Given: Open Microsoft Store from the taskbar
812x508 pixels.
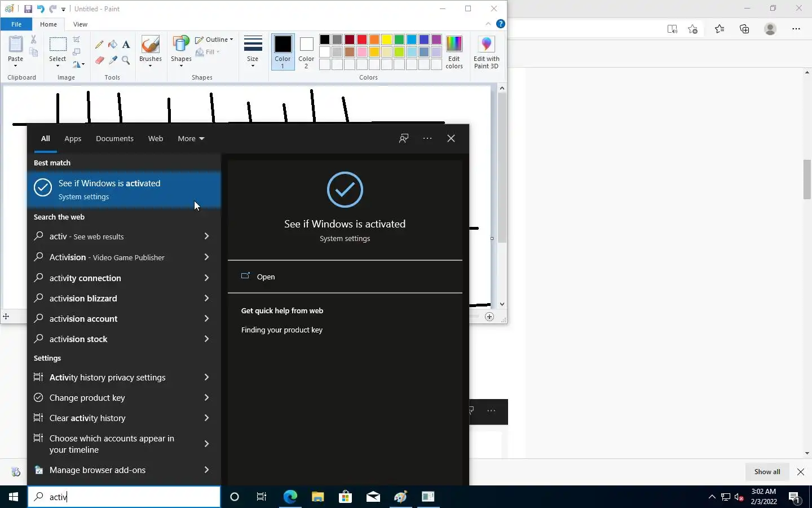Looking at the screenshot, I should tap(345, 497).
